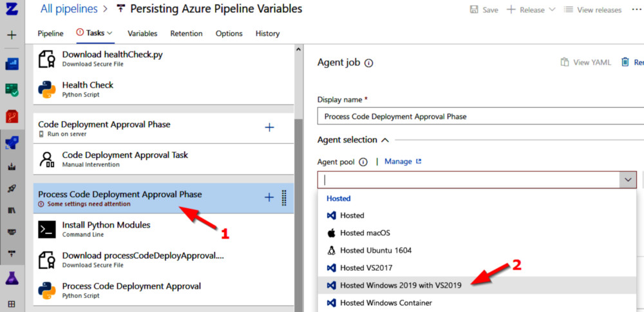
Task: Open the Agent pool dropdown arrow
Action: (628, 180)
